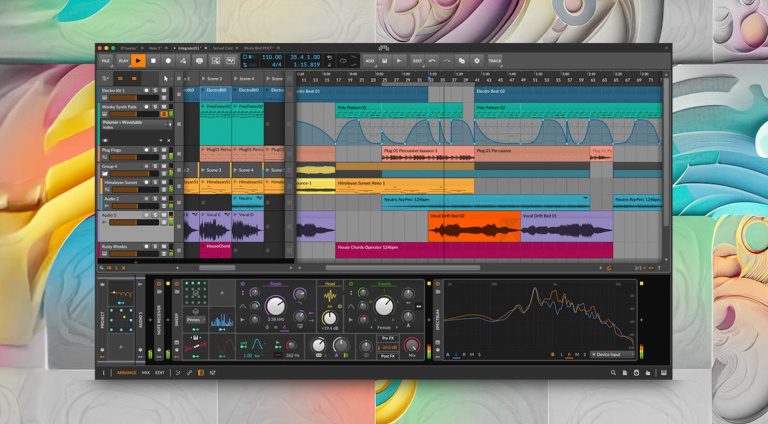Click the Pre FX button in the Sweep device
The height and width of the screenshot is (424, 768).
pos(387,338)
